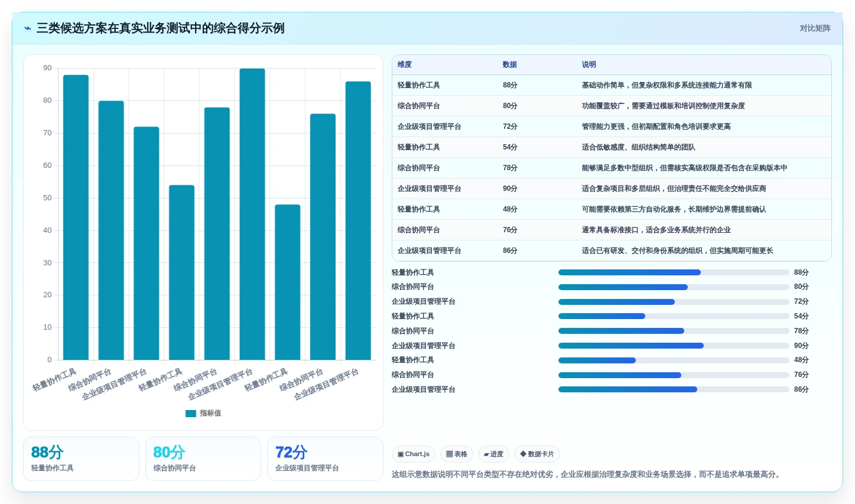Click 综合协同平台 in the 80分 table row
This screenshot has height=504, width=855.
pyautogui.click(x=419, y=106)
